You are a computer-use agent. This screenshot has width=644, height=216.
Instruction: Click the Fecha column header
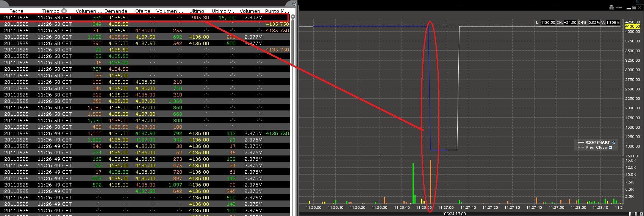coord(16,11)
